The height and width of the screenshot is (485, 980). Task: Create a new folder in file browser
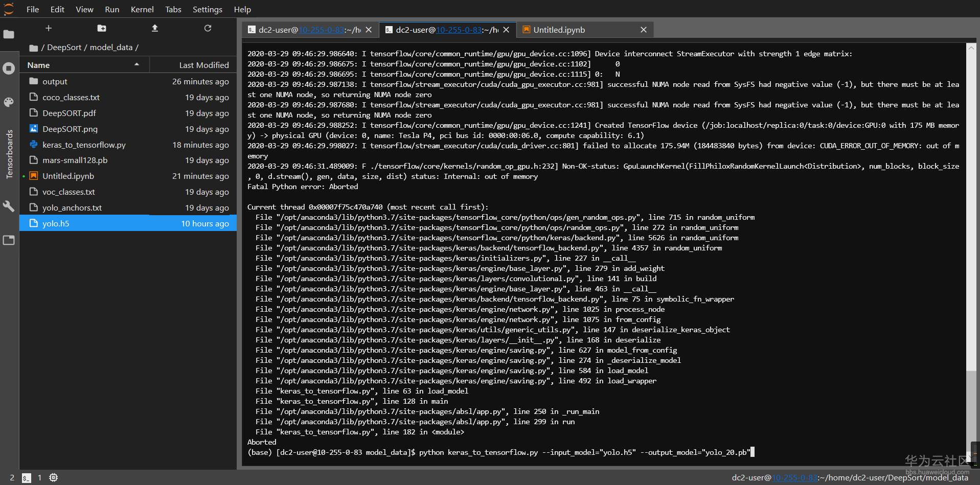pos(102,28)
